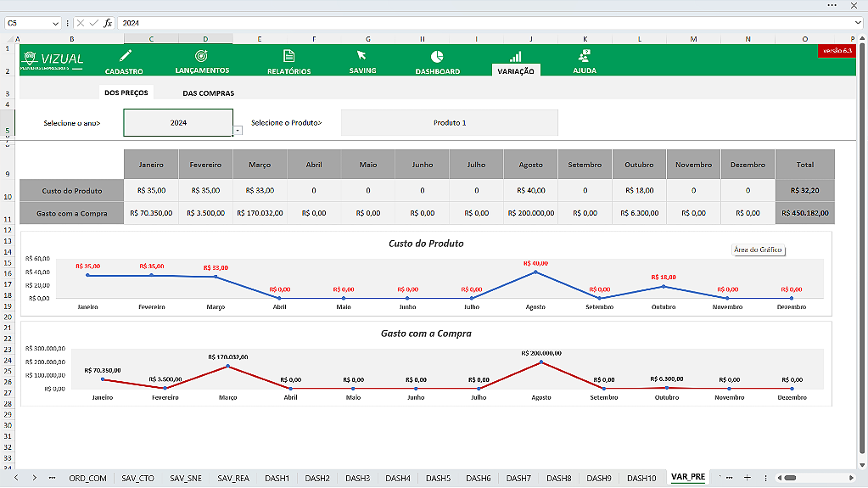This screenshot has height=488, width=868.
Task: Open the Ajuda help icon
Action: 585,56
